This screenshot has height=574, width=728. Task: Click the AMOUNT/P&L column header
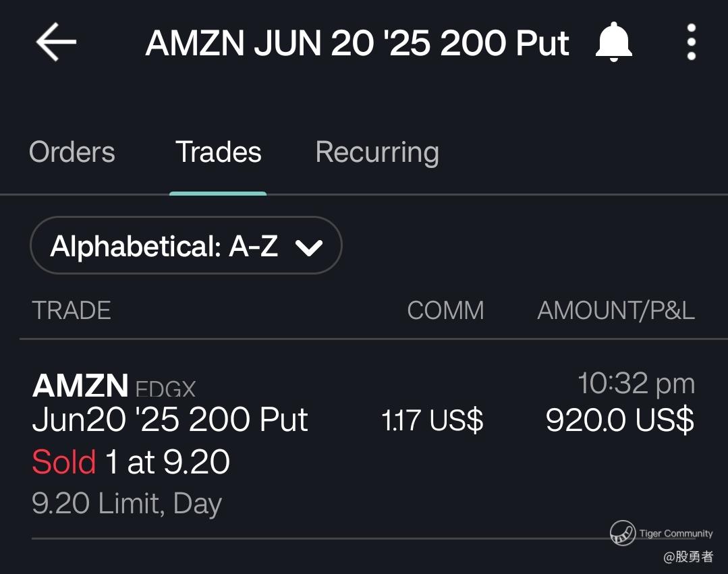point(616,310)
